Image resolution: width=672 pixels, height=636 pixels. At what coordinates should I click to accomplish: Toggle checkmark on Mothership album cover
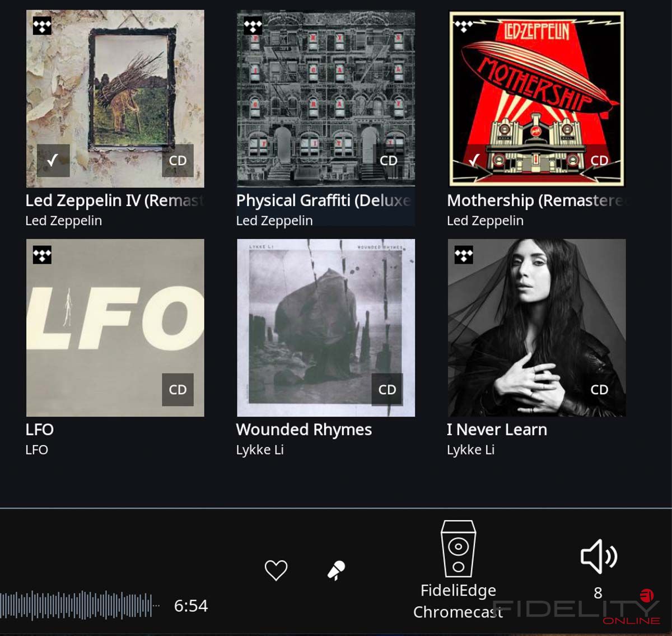[474, 160]
